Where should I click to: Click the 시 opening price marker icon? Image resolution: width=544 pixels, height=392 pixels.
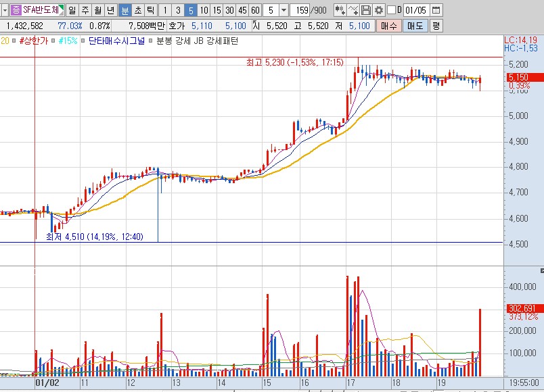tap(256, 26)
